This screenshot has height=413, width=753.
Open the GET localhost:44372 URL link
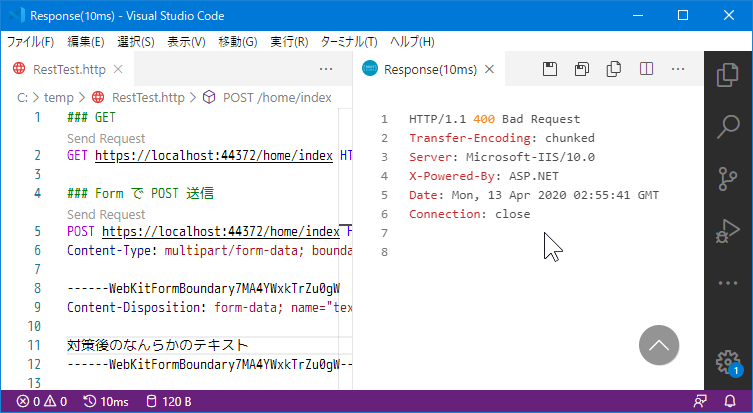click(x=214, y=156)
